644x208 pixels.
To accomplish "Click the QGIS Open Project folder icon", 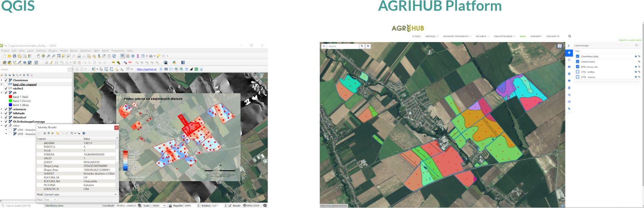I will [x=9, y=56].
